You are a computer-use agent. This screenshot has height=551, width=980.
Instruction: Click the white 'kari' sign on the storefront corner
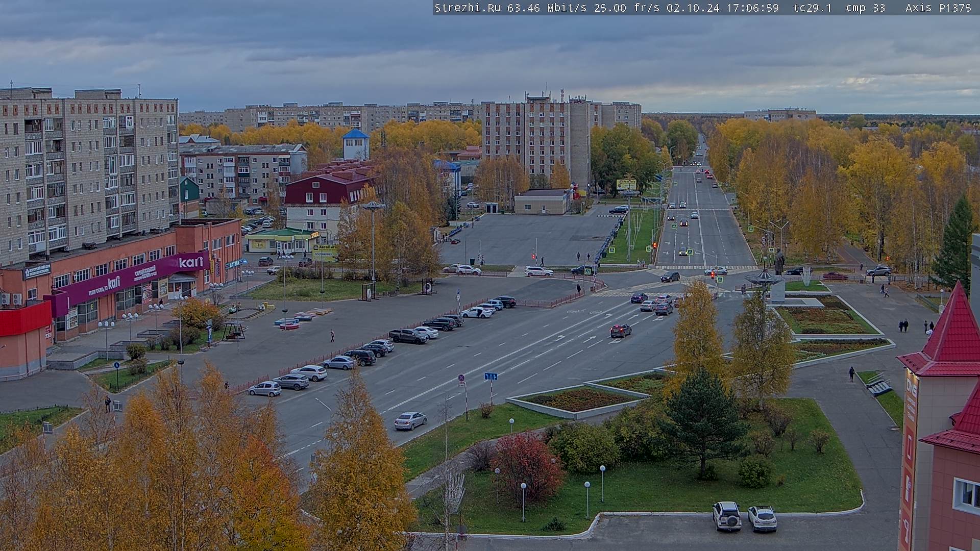point(191,262)
